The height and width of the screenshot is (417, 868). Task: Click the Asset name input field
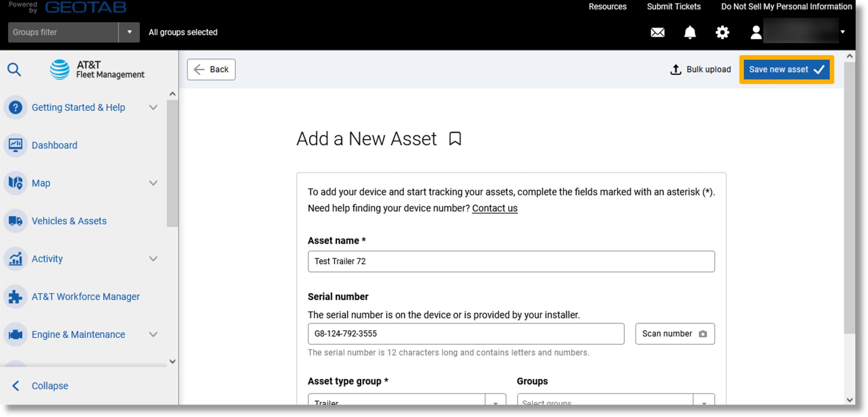click(510, 261)
